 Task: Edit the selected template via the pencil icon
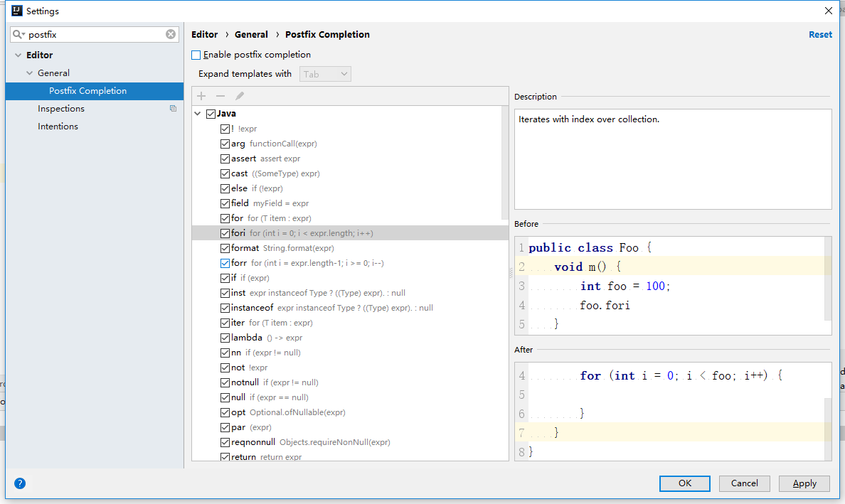pyautogui.click(x=239, y=95)
